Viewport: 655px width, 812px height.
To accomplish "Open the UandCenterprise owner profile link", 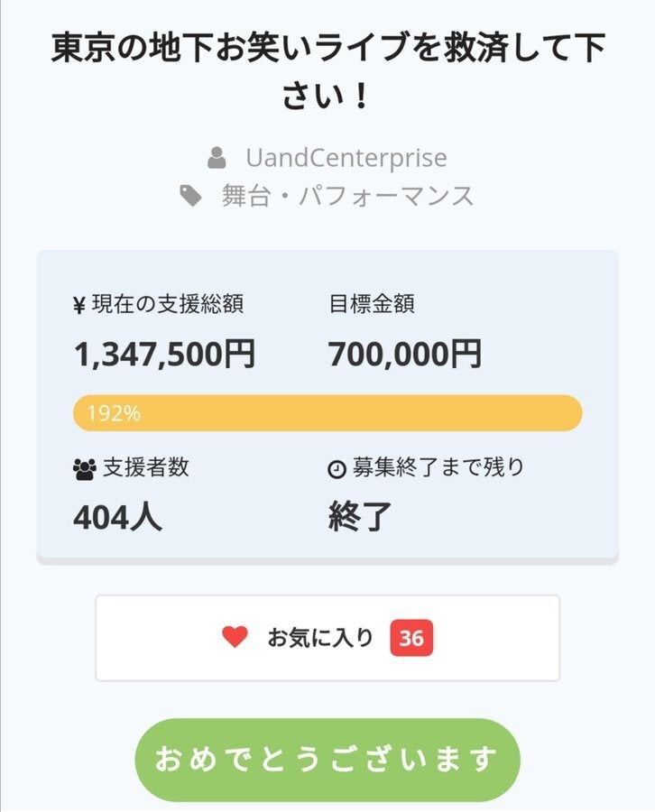I will (346, 159).
